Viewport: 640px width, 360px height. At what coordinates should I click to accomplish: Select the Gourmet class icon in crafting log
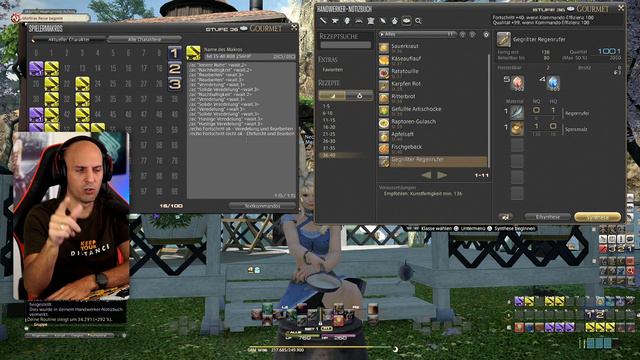pos(406,20)
